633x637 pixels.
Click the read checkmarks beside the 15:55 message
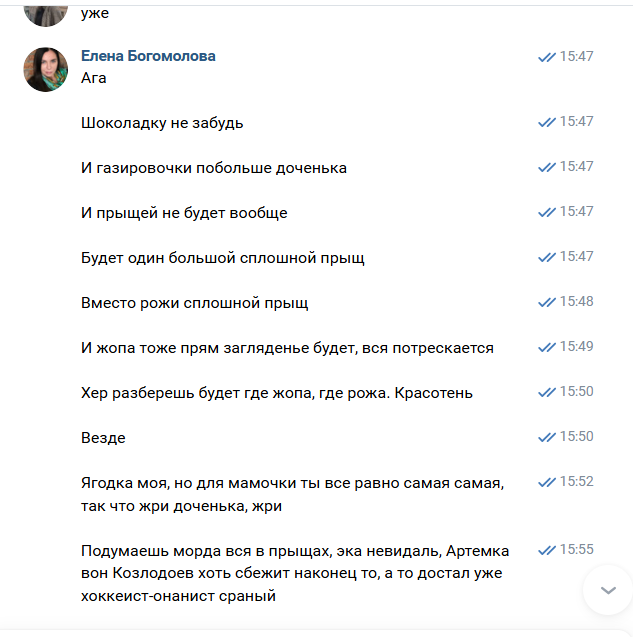tap(547, 550)
